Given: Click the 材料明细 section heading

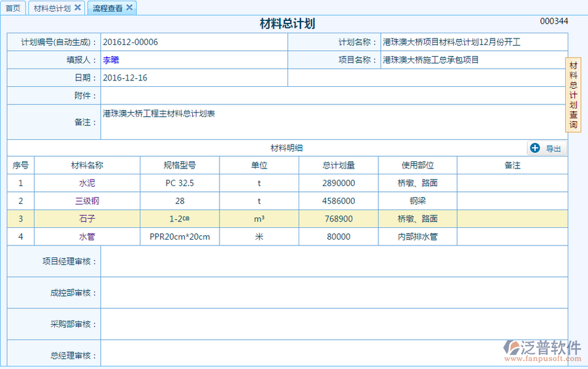Looking at the screenshot, I should 287,148.
